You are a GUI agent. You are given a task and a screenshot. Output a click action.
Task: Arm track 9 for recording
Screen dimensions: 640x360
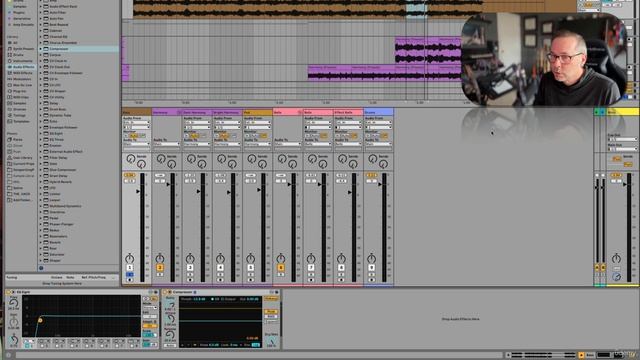click(371, 280)
